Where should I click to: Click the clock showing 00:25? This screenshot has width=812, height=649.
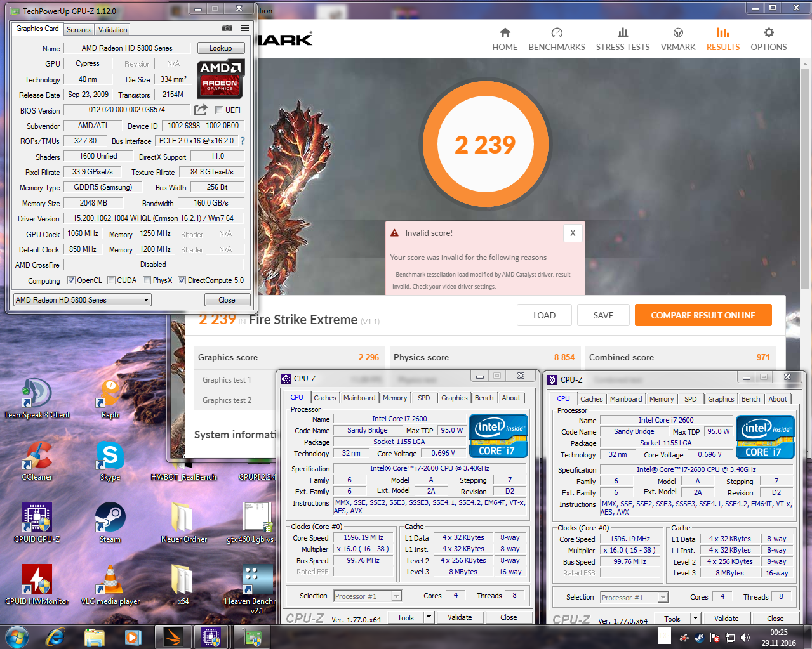[x=779, y=633]
